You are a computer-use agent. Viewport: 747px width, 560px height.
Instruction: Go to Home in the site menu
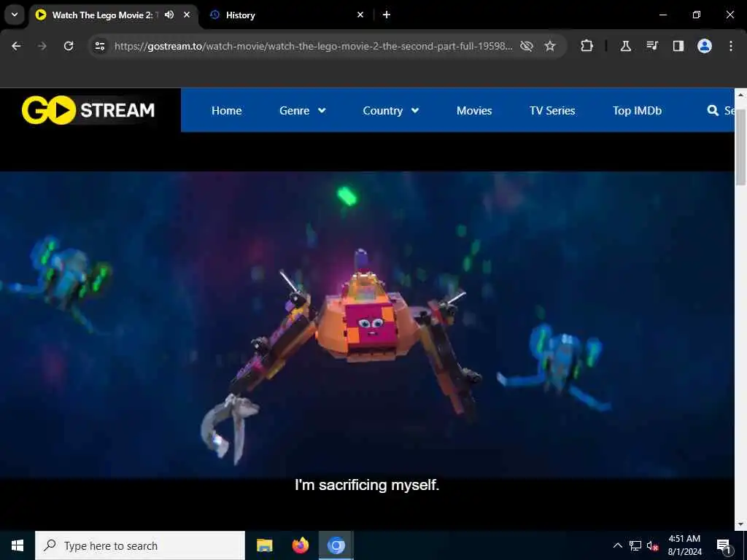pyautogui.click(x=227, y=111)
